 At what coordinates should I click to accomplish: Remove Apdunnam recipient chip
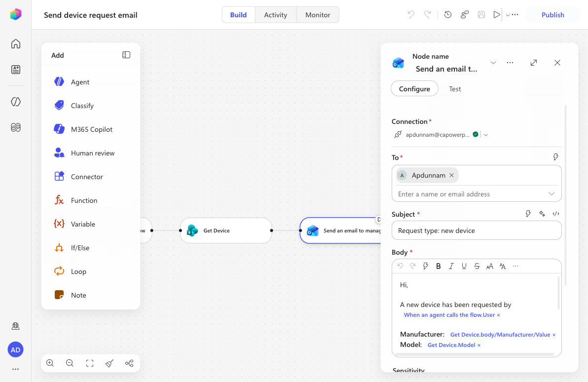[451, 175]
